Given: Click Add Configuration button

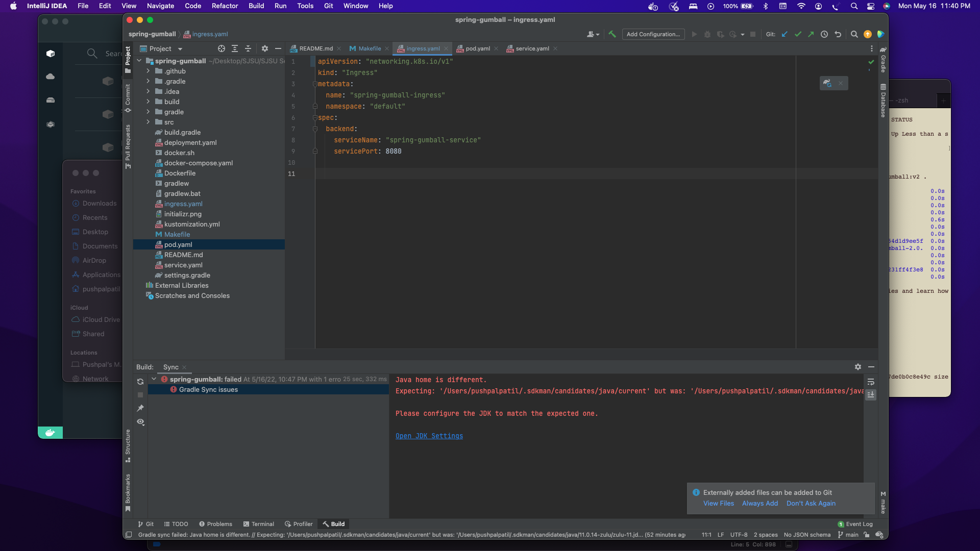Looking at the screenshot, I should [x=653, y=34].
